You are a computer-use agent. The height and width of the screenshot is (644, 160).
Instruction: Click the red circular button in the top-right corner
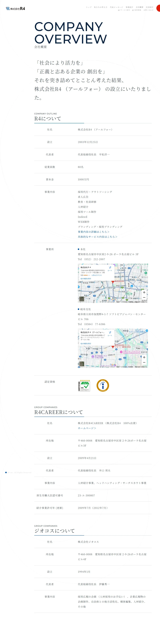tap(159, 8)
